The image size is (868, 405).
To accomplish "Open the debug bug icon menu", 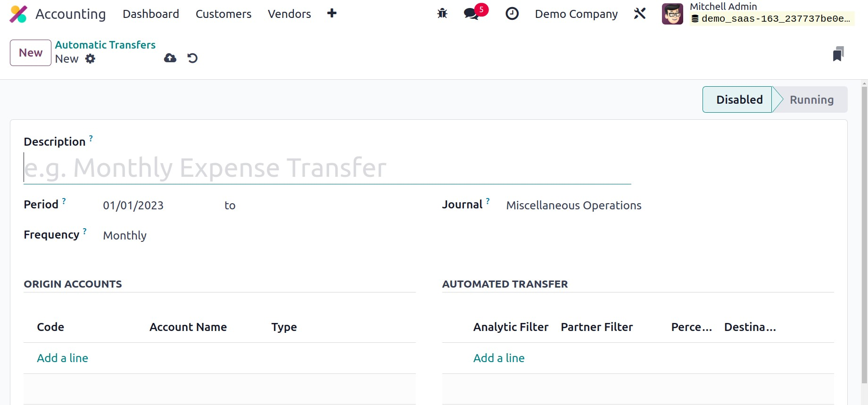I will point(442,14).
